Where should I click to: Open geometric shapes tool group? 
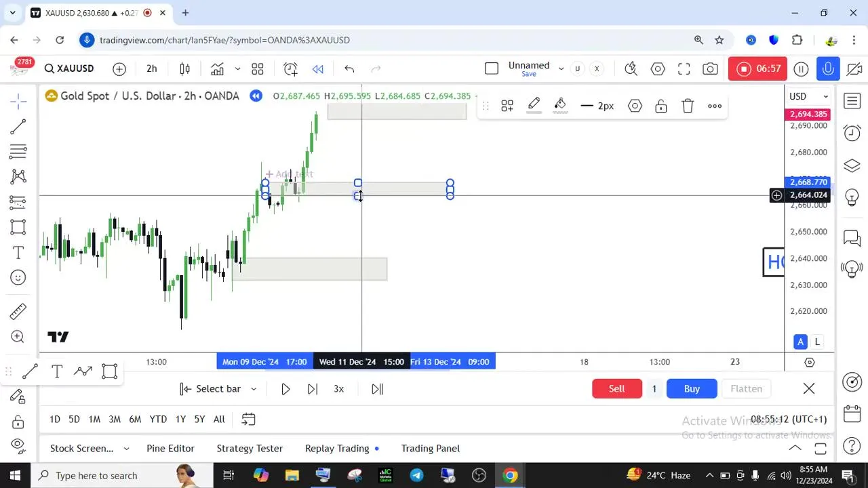18,227
